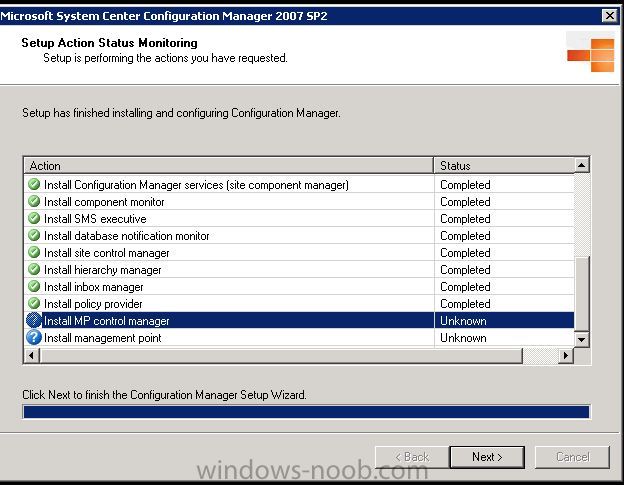Click the Next button
624x485 pixels.
[487, 457]
